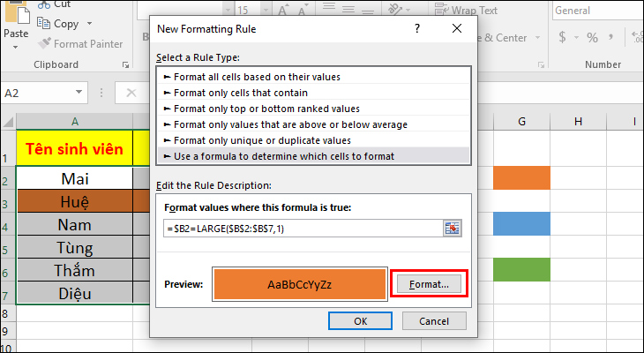
Task: Click the blue filled cell in column G
Action: (522, 224)
